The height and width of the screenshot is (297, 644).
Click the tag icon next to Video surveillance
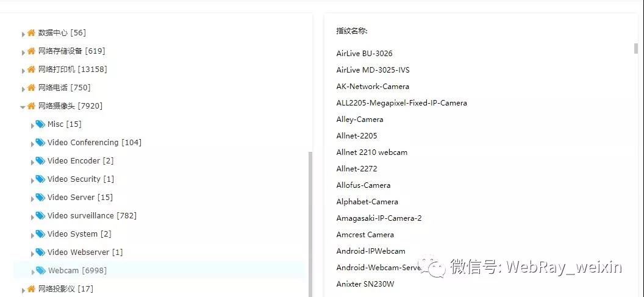(40, 216)
